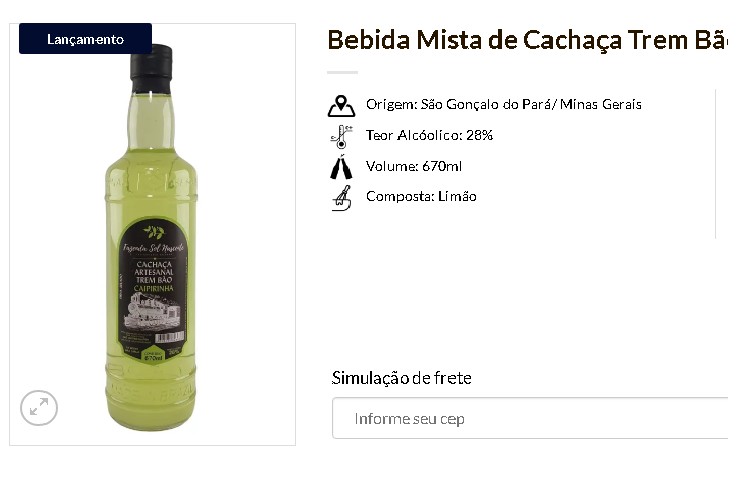Click the black bottle cap in the photo
Image resolution: width=744 pixels, height=496 pixels.
click(x=151, y=68)
